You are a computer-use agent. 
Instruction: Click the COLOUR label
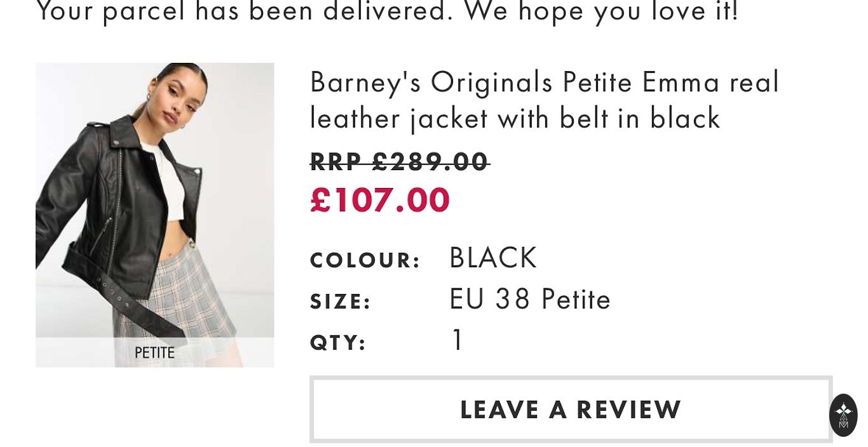(365, 260)
